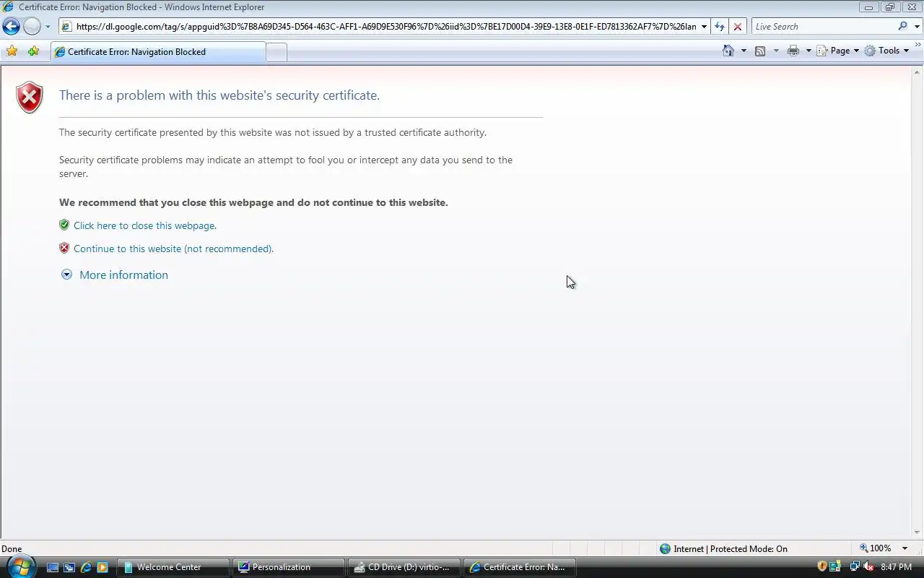Launch Internet Explorer from quick launch
Image resolution: width=924 pixels, height=578 pixels.
pos(86,567)
